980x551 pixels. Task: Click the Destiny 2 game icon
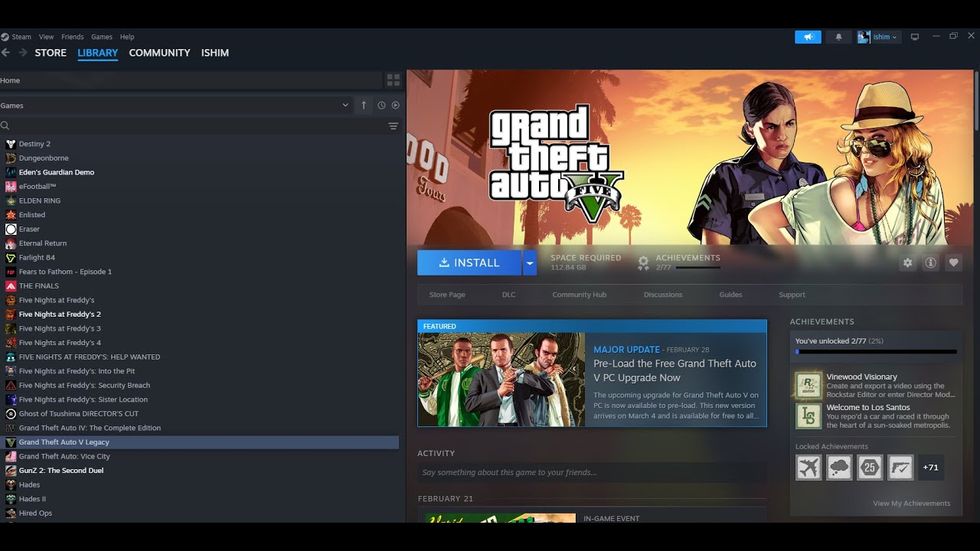(x=11, y=144)
